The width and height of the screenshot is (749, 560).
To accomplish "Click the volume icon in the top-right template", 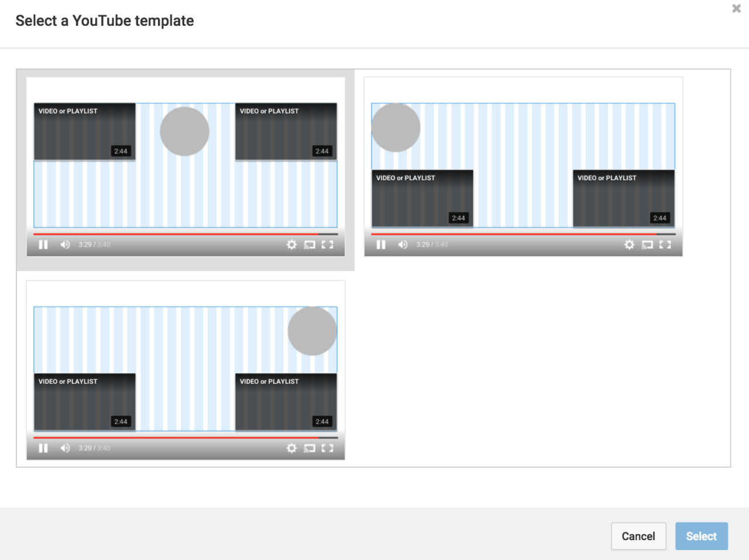I will pyautogui.click(x=403, y=245).
